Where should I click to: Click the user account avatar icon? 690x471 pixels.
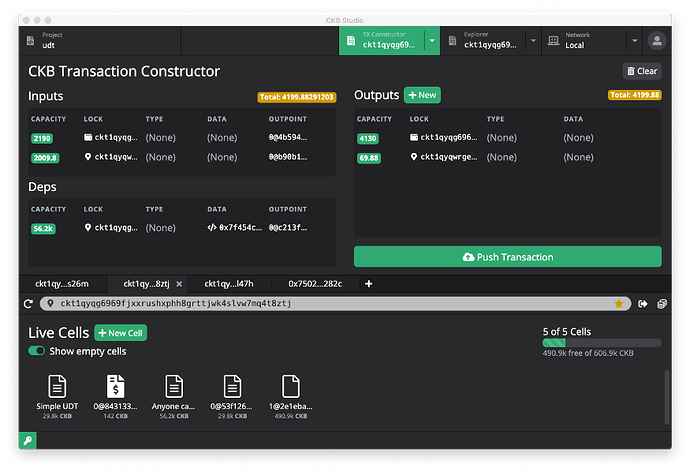click(657, 41)
